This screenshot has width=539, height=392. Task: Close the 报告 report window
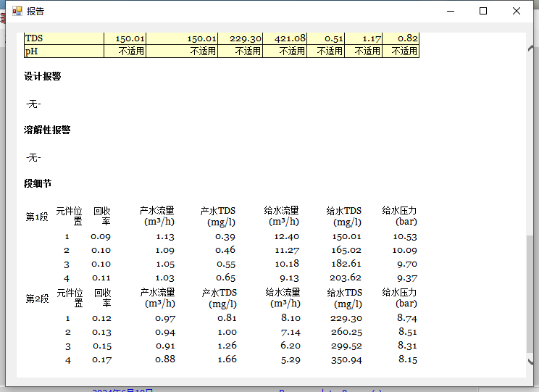tap(517, 11)
